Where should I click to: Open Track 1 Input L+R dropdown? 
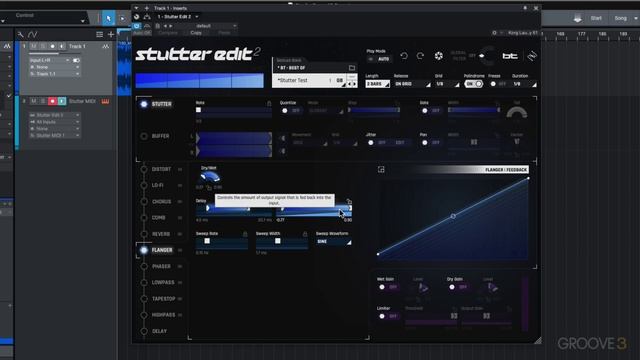49,60
